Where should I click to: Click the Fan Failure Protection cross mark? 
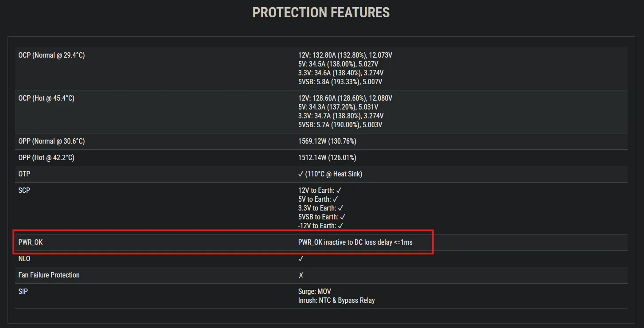click(301, 275)
